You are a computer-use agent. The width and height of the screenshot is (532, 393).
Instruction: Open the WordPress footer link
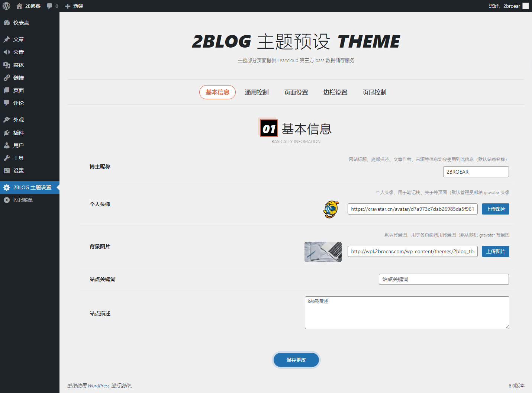coord(99,386)
